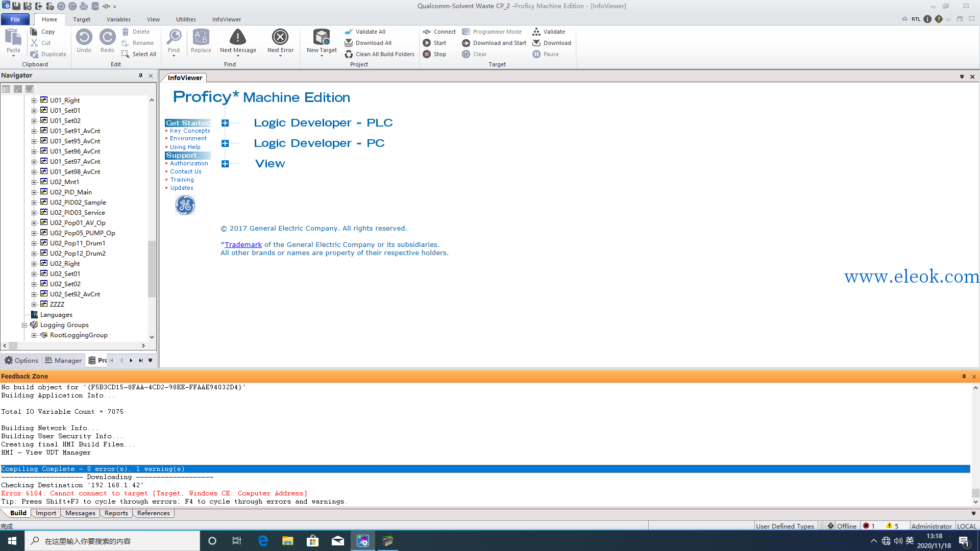Open the Key Concepts link
This screenshot has width=980, height=551.
tap(190, 131)
